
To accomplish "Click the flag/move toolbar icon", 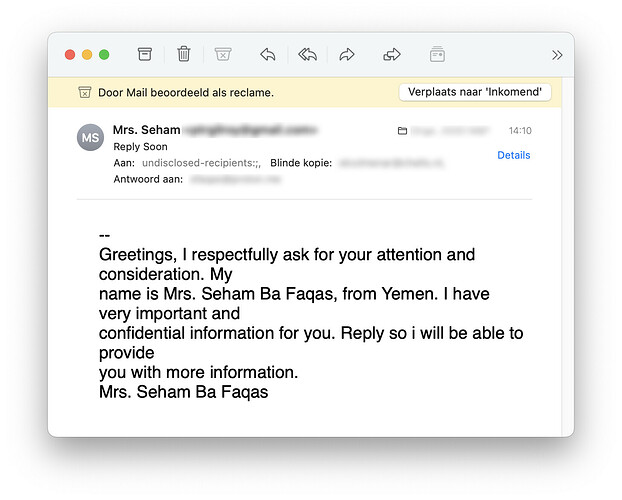I will pyautogui.click(x=437, y=54).
